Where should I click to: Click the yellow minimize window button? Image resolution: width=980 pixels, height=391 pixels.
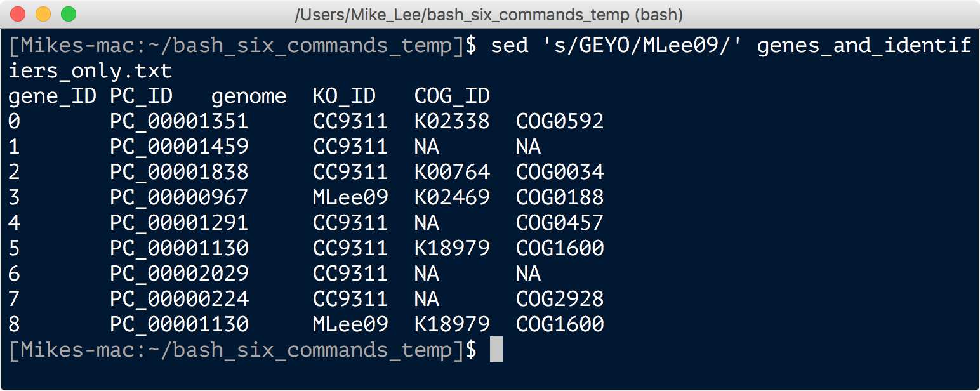click(x=43, y=13)
